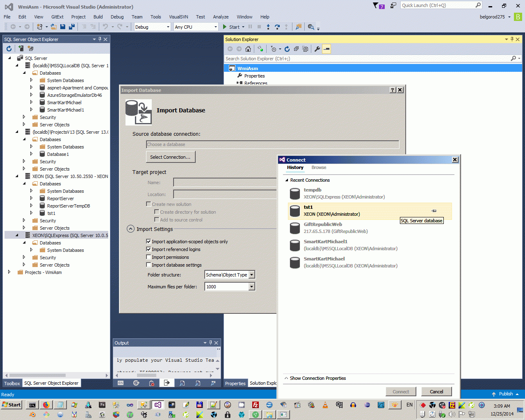Refresh the Solution Explorer

pyautogui.click(x=287, y=49)
